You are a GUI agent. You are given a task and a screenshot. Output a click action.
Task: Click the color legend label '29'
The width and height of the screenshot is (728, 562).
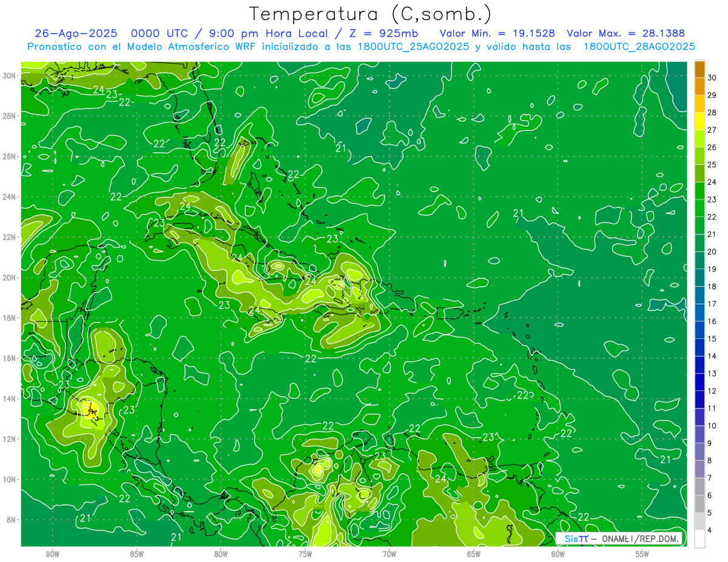(x=712, y=95)
